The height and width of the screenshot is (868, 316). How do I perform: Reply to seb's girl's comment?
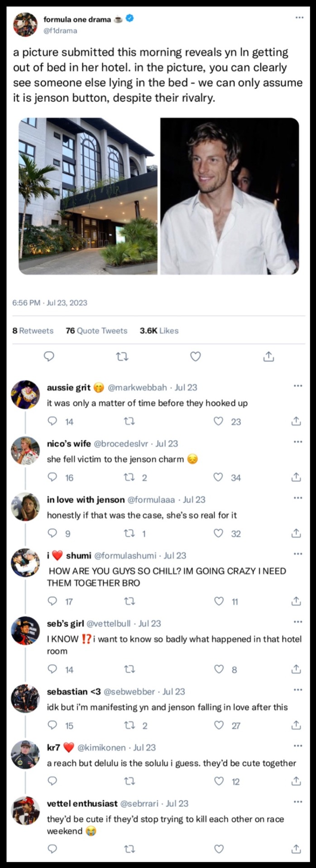53,669
